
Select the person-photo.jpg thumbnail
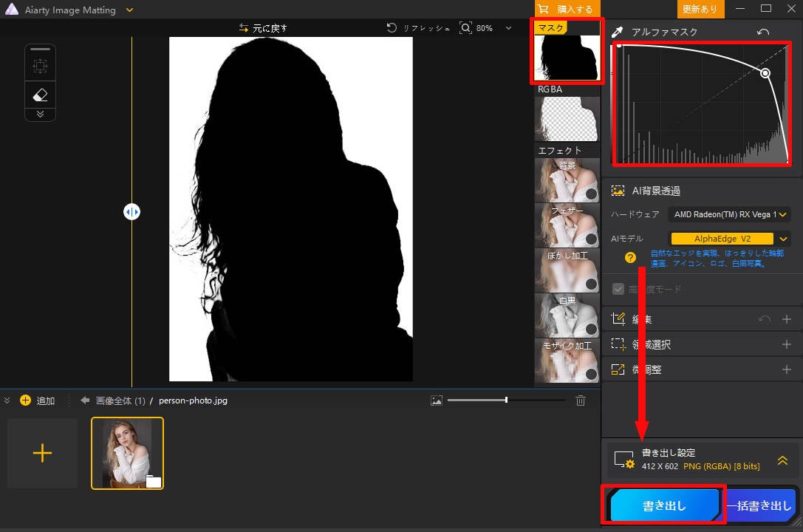[x=128, y=453]
